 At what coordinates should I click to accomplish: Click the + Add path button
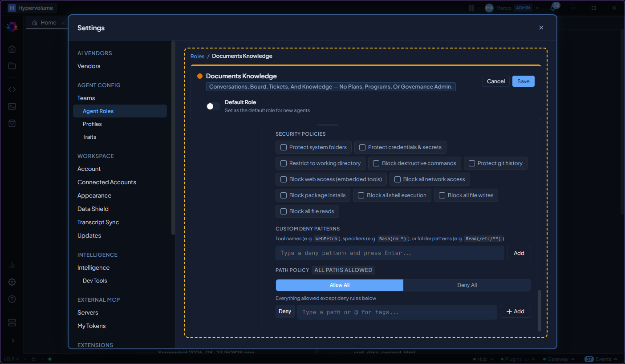click(515, 312)
